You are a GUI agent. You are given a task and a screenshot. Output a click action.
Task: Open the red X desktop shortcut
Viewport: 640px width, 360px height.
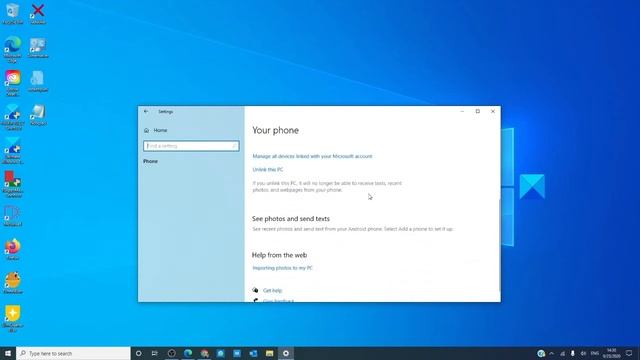coord(38,13)
